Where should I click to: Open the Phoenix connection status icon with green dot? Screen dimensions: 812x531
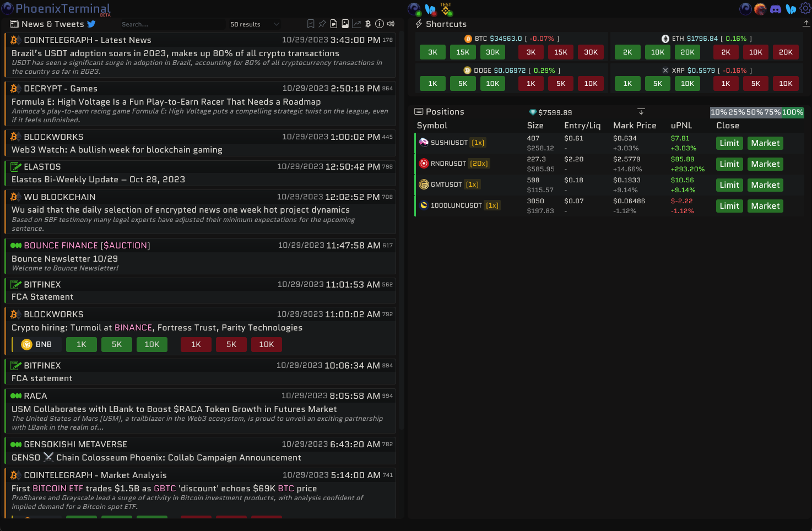point(414,9)
